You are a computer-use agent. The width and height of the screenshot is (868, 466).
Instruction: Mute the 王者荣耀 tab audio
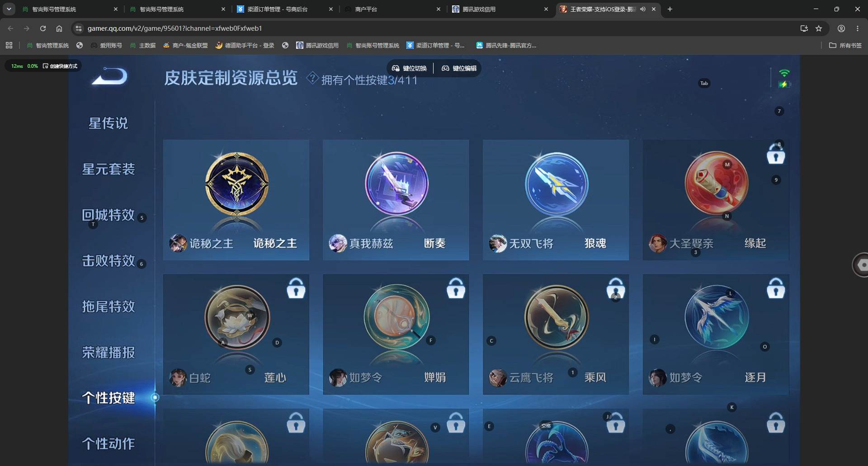point(642,9)
